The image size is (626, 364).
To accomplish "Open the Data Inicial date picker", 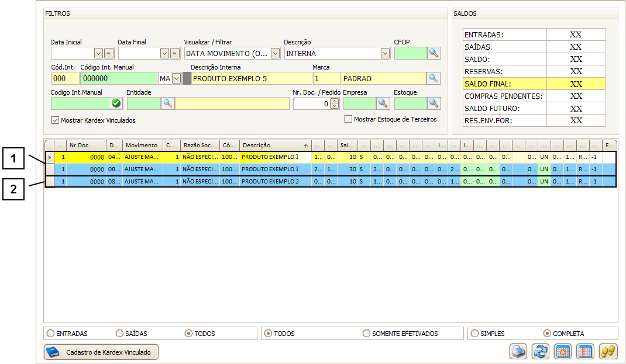I will click(x=98, y=53).
